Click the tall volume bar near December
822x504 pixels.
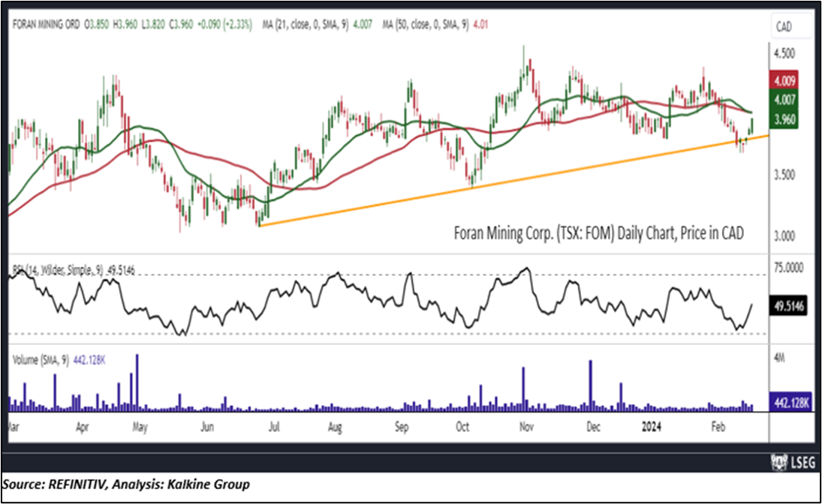tap(591, 385)
